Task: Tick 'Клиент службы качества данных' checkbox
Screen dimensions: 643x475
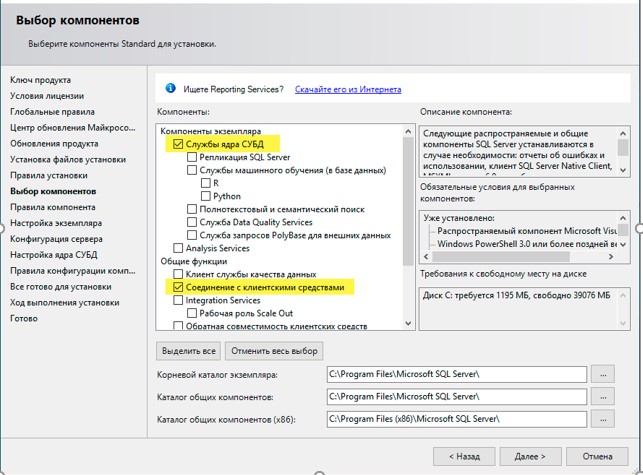Action: (x=178, y=274)
